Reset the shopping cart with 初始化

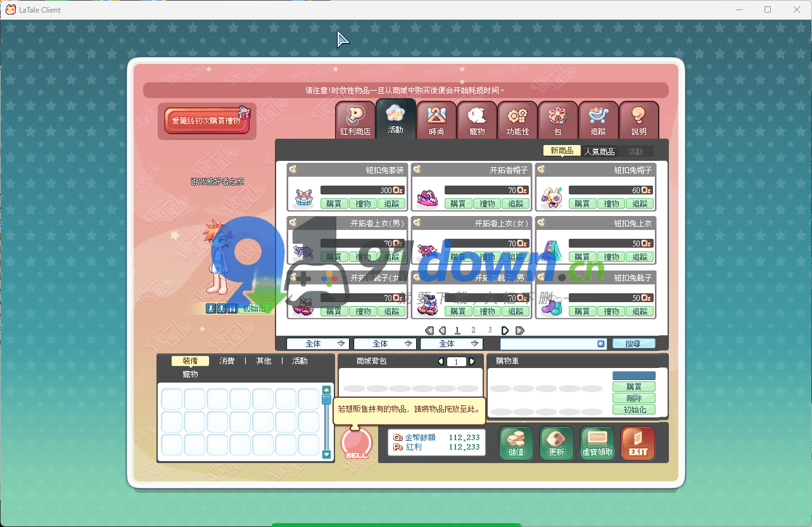click(633, 409)
